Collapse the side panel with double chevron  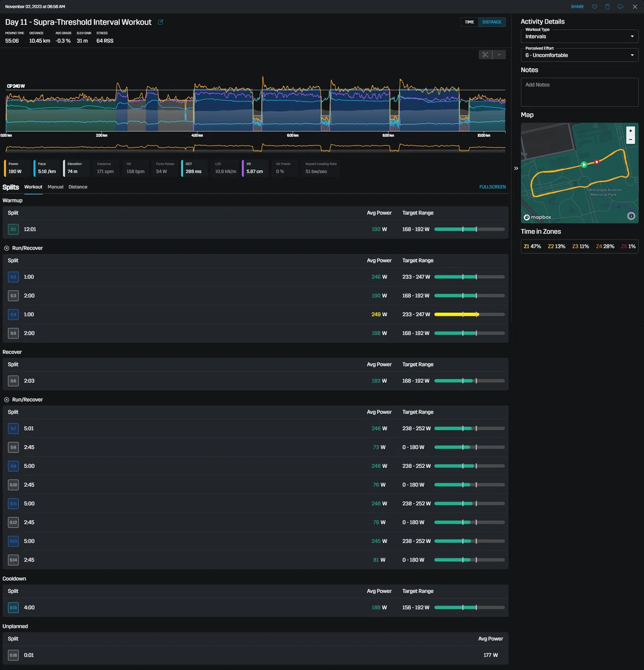(516, 168)
